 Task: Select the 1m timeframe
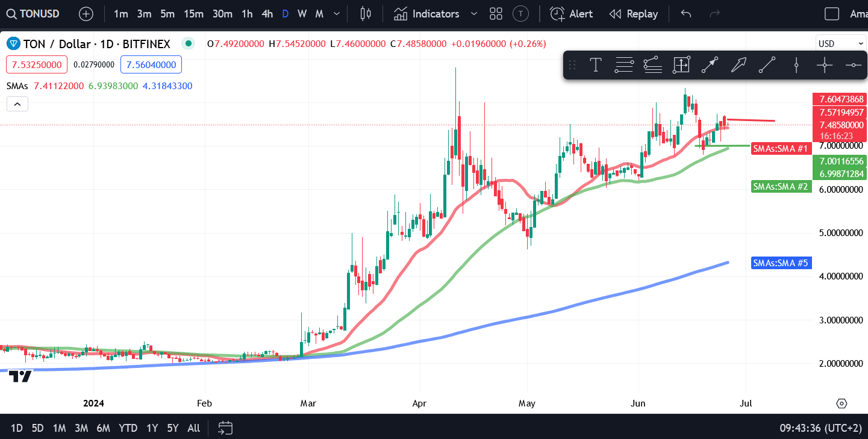click(x=120, y=14)
